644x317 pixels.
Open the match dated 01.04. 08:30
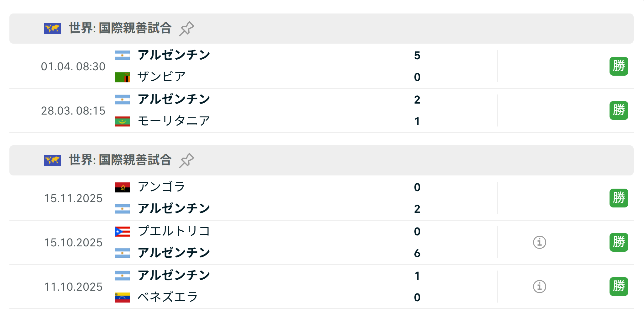coord(73,67)
